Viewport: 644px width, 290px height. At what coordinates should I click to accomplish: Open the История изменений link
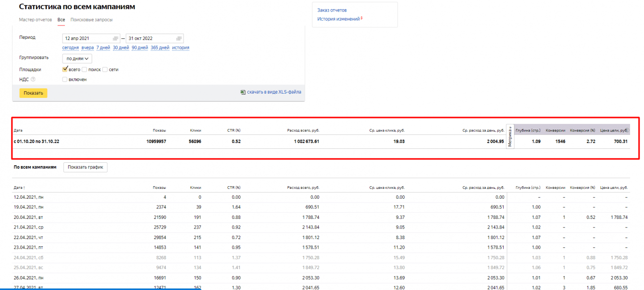point(339,19)
